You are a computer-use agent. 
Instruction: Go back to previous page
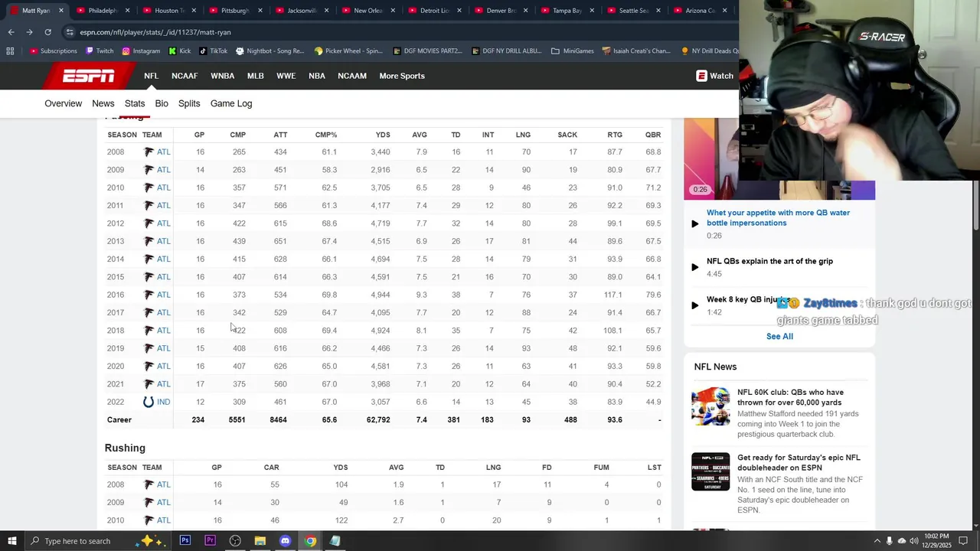tap(11, 32)
